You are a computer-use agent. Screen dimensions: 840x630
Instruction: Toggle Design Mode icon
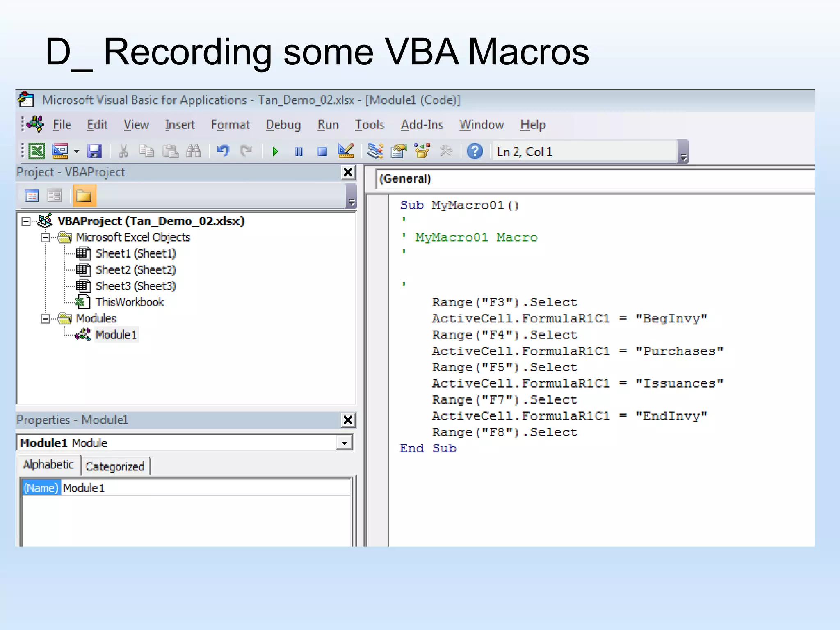pyautogui.click(x=346, y=151)
